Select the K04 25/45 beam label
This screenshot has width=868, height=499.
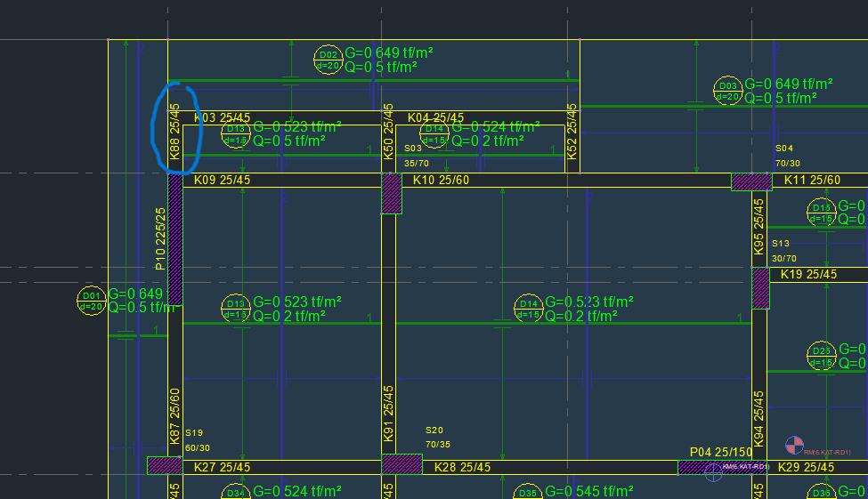tap(435, 117)
